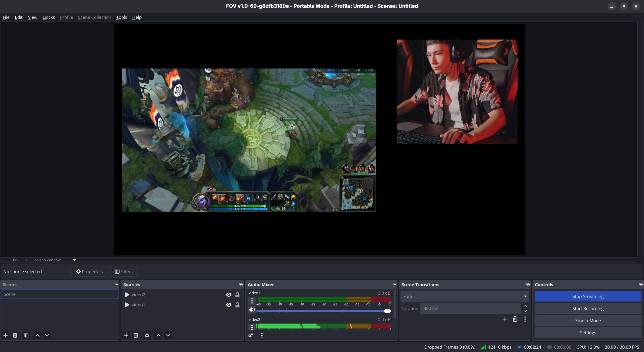Click the 95% zoom level value
The width and height of the screenshot is (644, 352).
(x=15, y=260)
